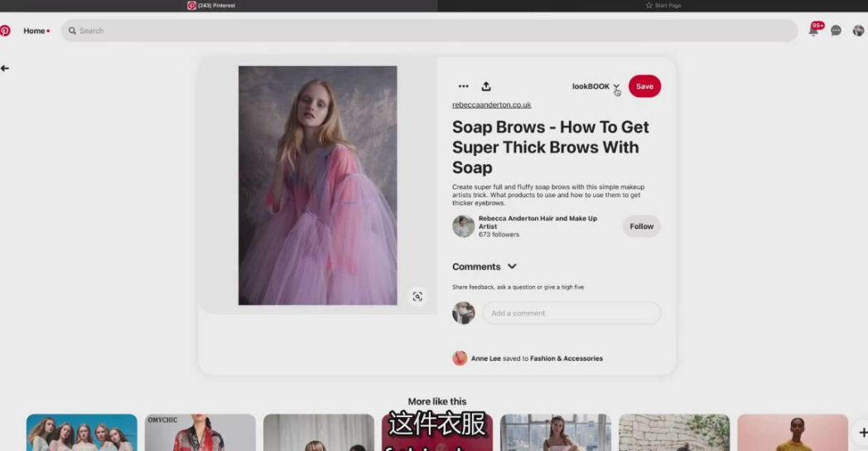
Task: Open the Home navigation menu
Action: point(36,31)
